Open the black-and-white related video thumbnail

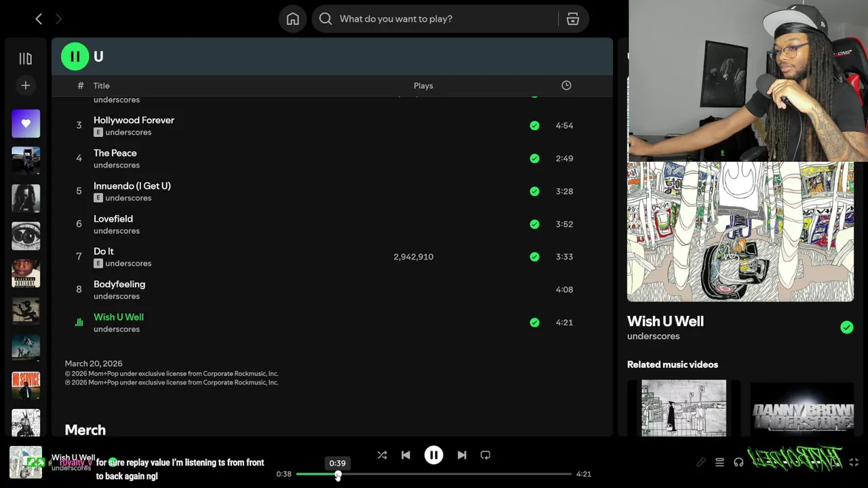point(684,408)
